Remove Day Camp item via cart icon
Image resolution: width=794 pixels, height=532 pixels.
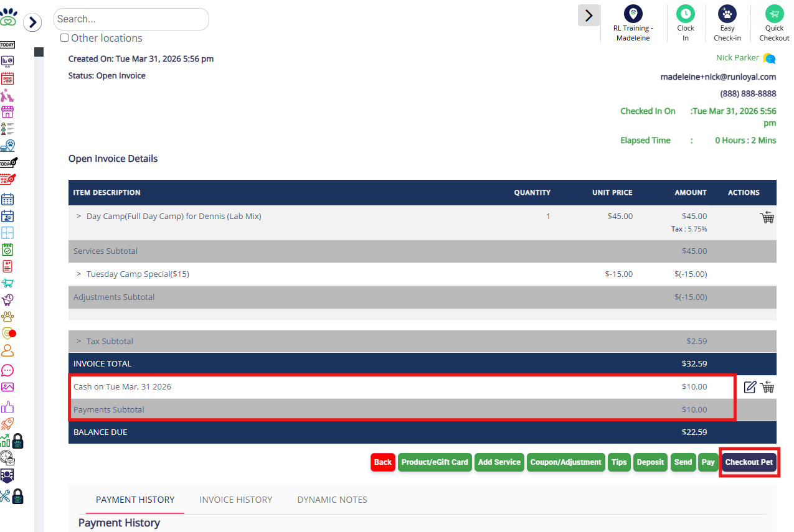click(x=767, y=217)
